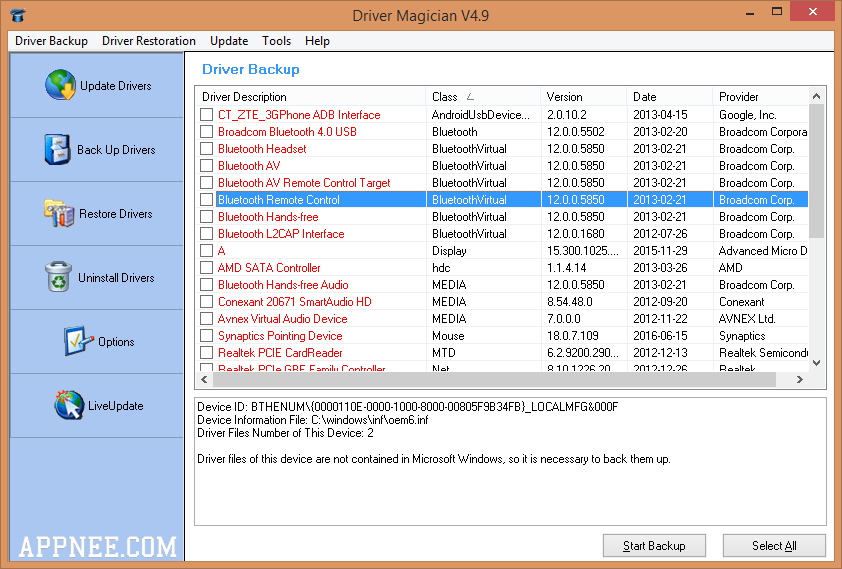This screenshot has width=842, height=569.
Task: Sort list by Provider column header
Action: coord(760,97)
